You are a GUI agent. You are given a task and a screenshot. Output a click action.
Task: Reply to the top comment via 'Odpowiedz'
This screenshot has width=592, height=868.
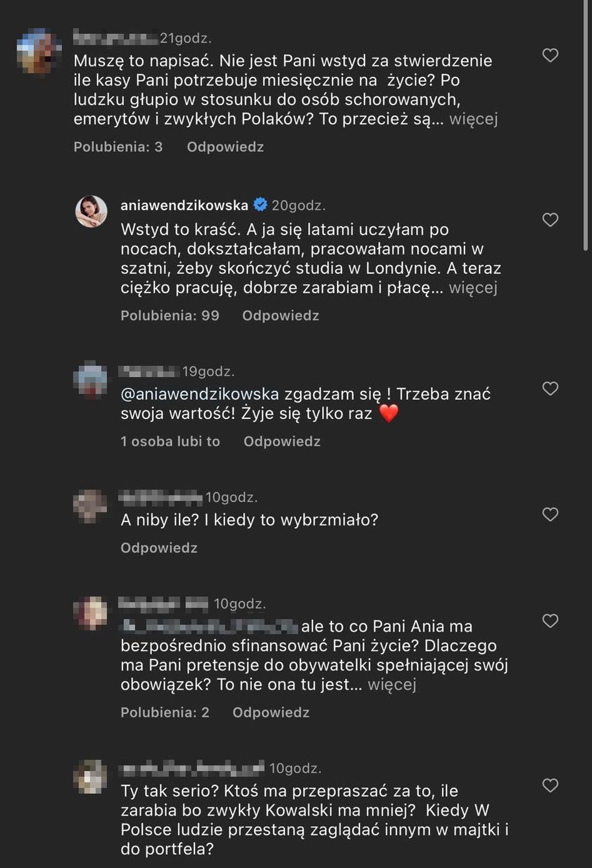(225, 147)
